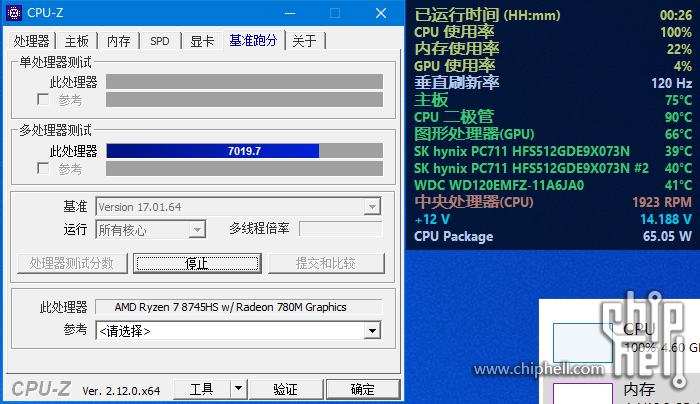Screen dimensions: 700x404
Task: Stop the benchmark with 停止 button
Action: pos(197,263)
